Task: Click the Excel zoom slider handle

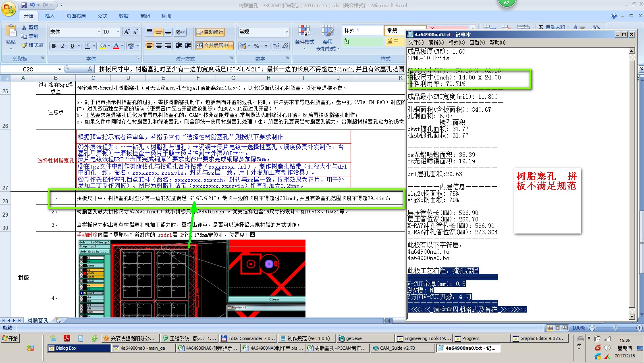Action: (615, 328)
